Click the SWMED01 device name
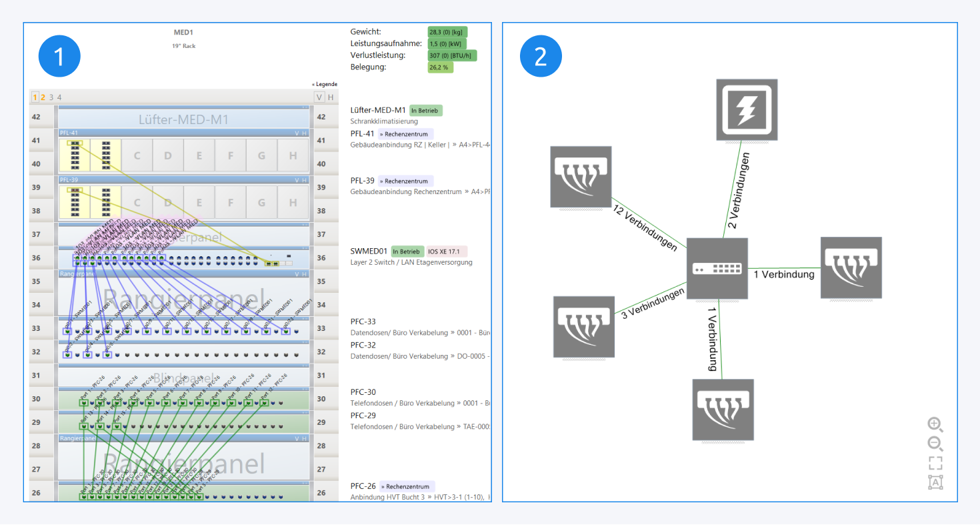The height and width of the screenshot is (525, 980). pyautogui.click(x=369, y=251)
